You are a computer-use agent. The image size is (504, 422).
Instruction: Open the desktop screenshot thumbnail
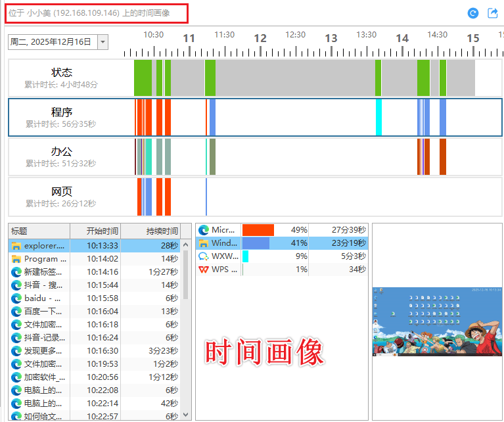[437, 321]
